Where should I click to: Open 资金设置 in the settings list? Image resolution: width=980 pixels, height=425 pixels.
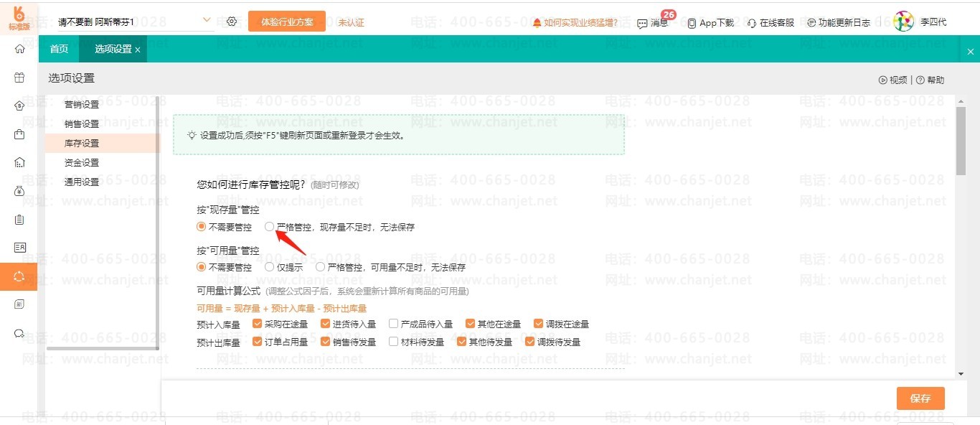[x=82, y=163]
